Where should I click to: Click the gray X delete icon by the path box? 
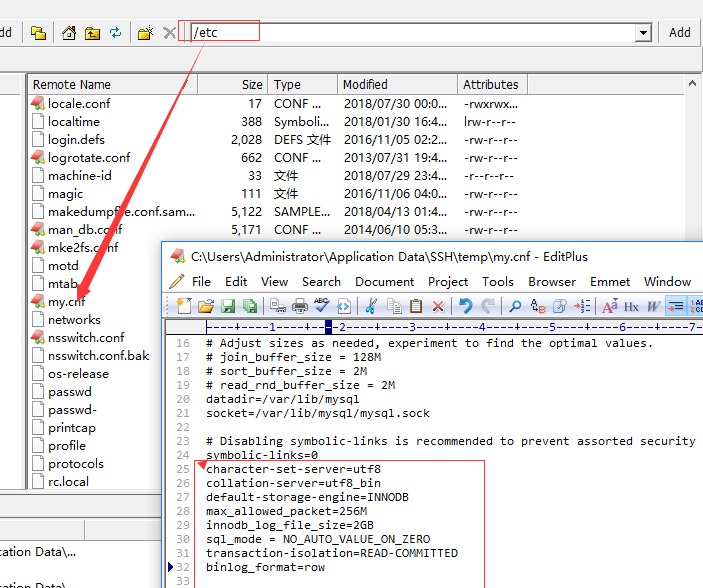[169, 33]
